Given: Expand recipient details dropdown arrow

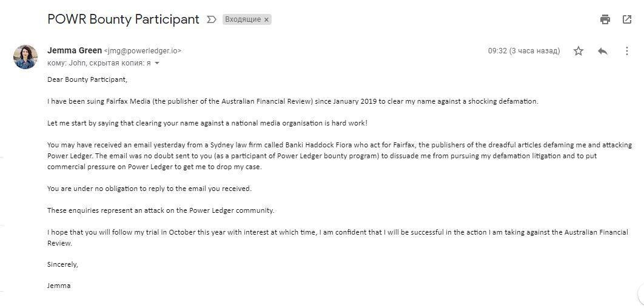Looking at the screenshot, I should pos(156,63).
